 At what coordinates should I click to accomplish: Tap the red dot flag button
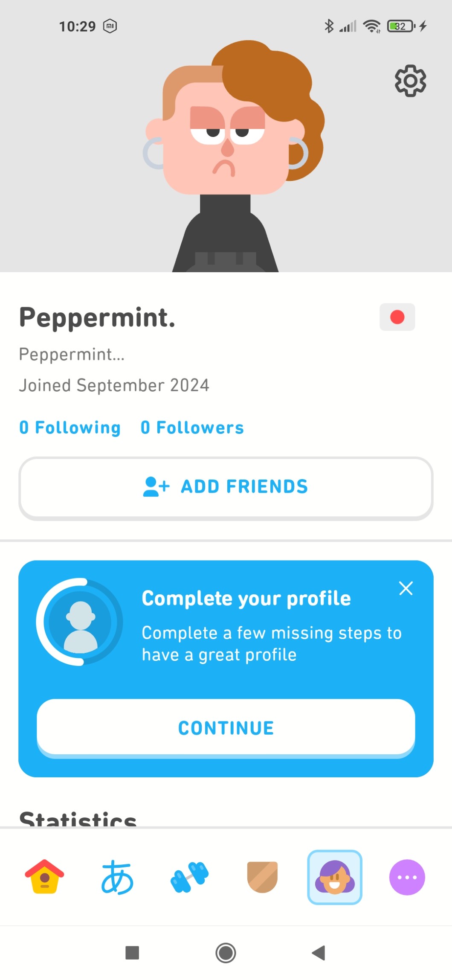pyautogui.click(x=397, y=317)
